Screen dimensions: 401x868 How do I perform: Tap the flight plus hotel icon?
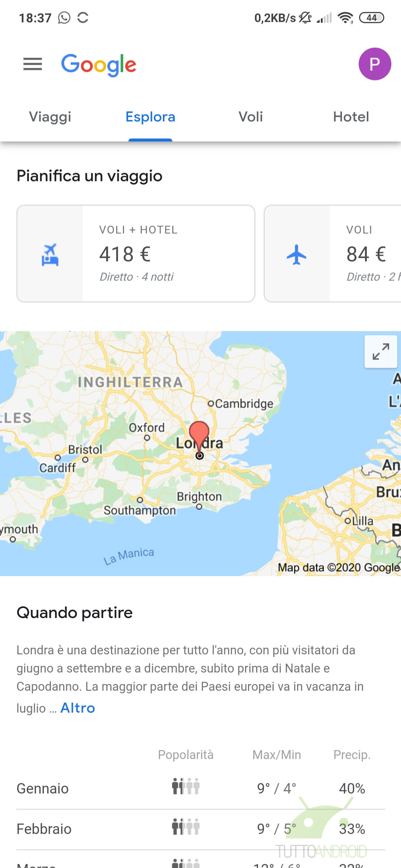pos(50,254)
